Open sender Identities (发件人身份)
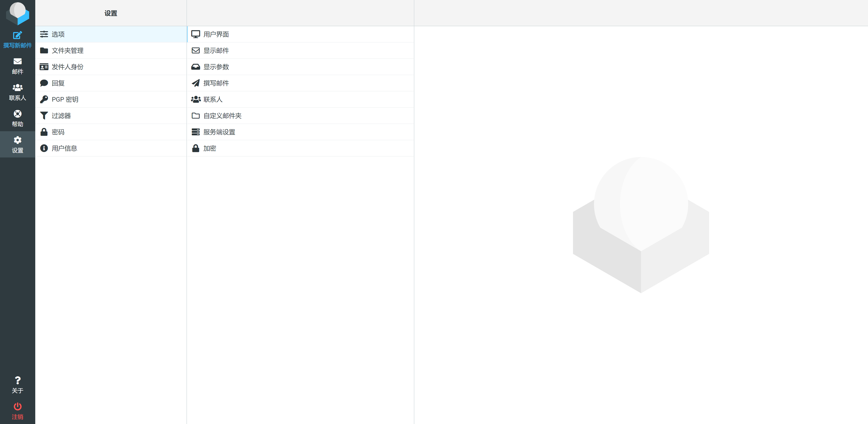The width and height of the screenshot is (868, 424). coord(67,67)
